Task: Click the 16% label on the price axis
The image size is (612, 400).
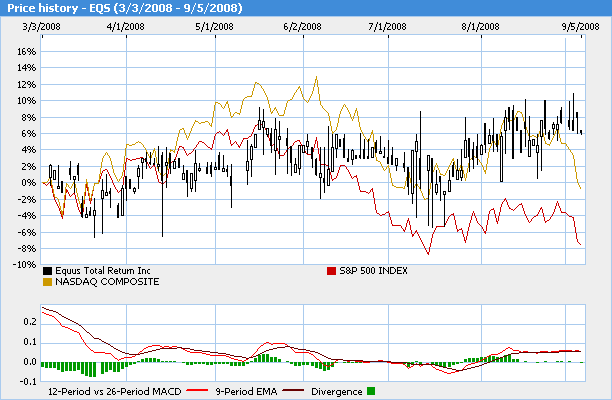Action: (26, 51)
